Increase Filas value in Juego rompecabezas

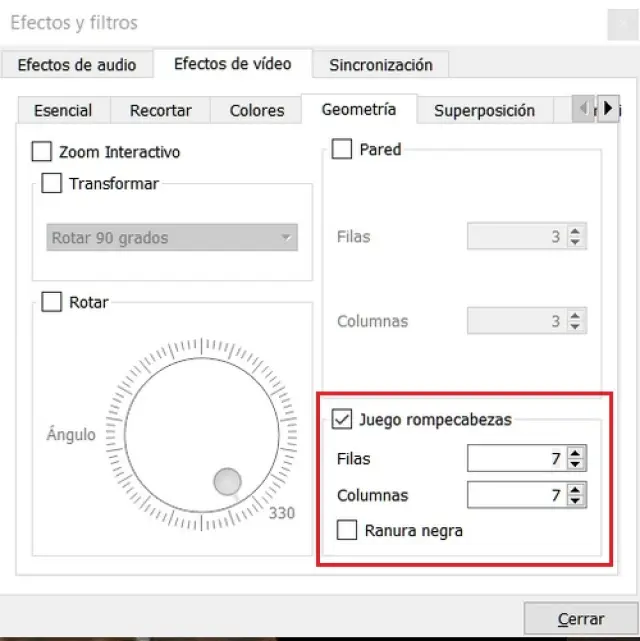pyautogui.click(x=575, y=454)
